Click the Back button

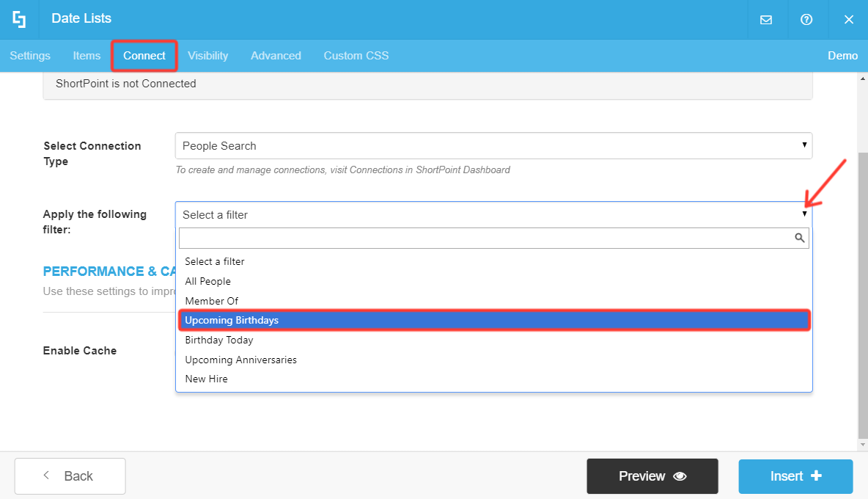point(70,476)
